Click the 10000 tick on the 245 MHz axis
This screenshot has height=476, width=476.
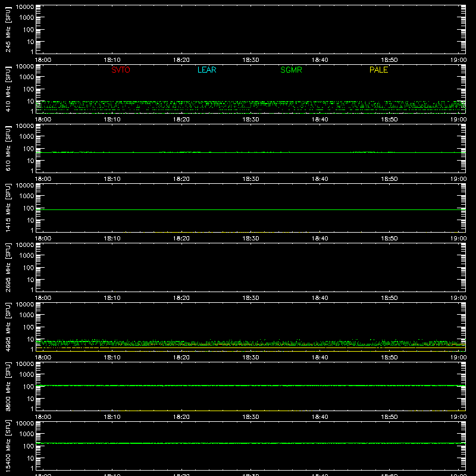click(25, 7)
